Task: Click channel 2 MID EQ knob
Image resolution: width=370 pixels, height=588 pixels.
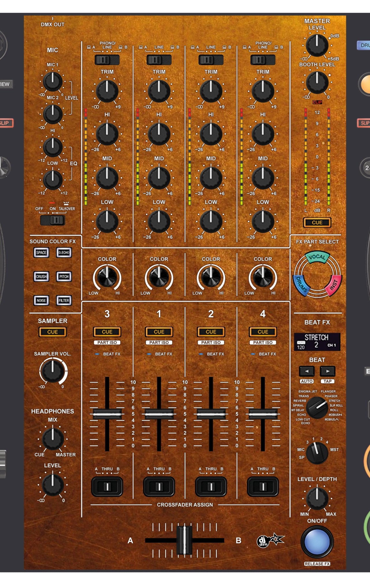Action: [211, 178]
